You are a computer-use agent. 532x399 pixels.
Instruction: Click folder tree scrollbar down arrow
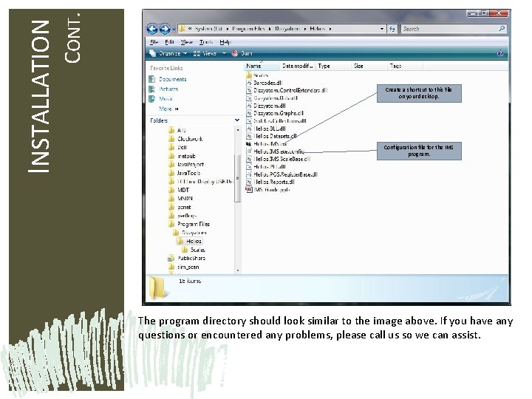[x=237, y=270]
